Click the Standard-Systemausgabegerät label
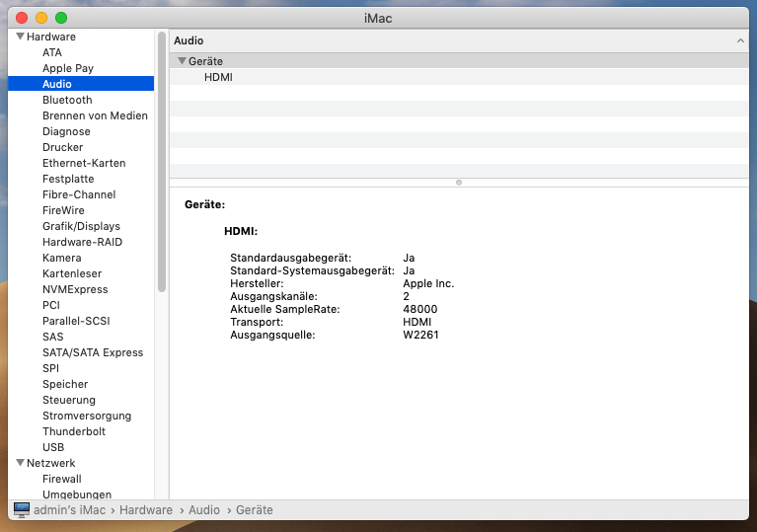The image size is (757, 532). [x=312, y=270]
